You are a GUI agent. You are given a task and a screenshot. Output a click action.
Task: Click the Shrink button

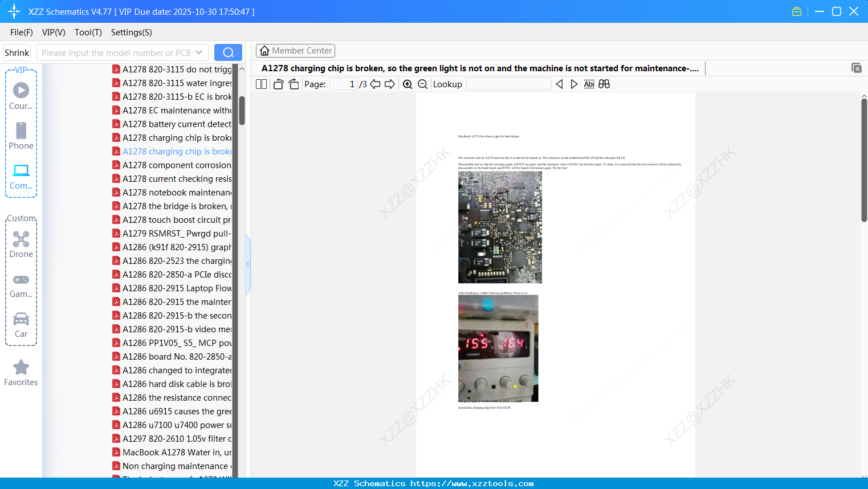(17, 52)
